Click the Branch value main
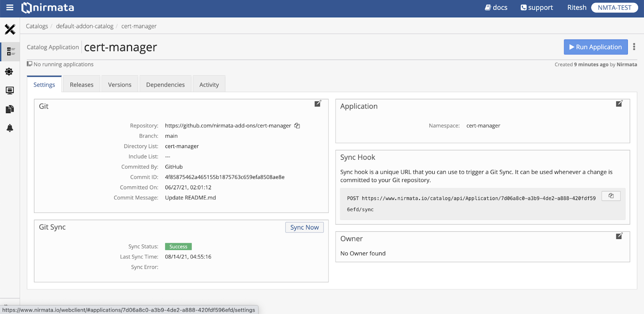This screenshot has width=644, height=314. (171, 136)
